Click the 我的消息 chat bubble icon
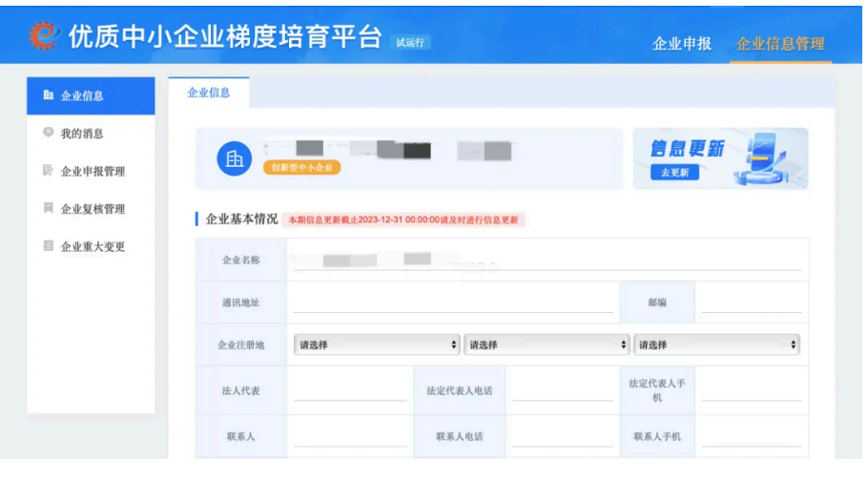 pos(48,133)
